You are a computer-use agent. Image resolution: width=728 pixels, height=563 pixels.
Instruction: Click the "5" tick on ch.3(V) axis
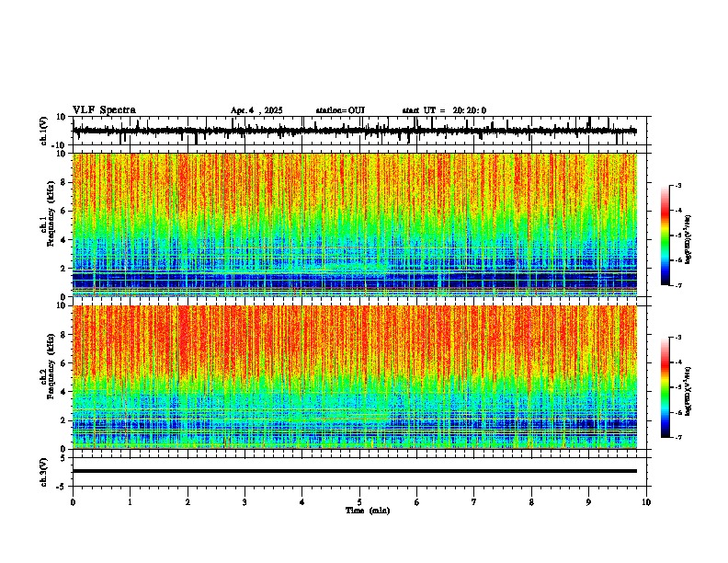tap(63, 458)
